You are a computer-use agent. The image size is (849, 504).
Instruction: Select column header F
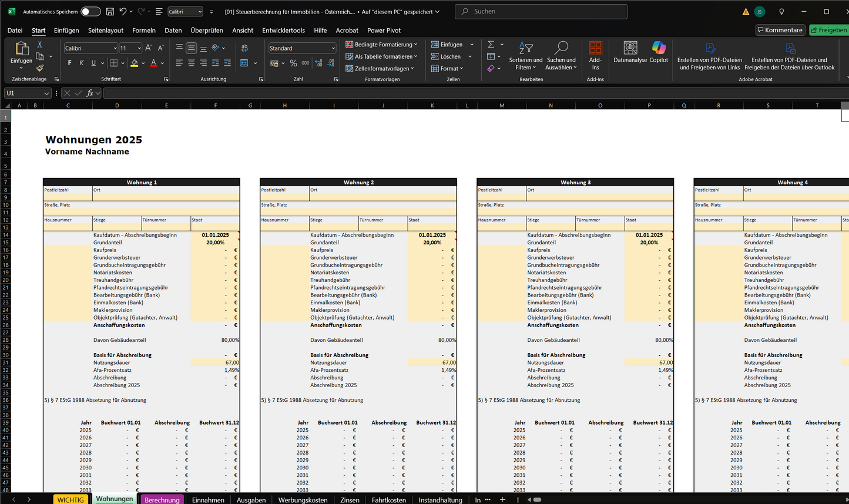click(216, 106)
